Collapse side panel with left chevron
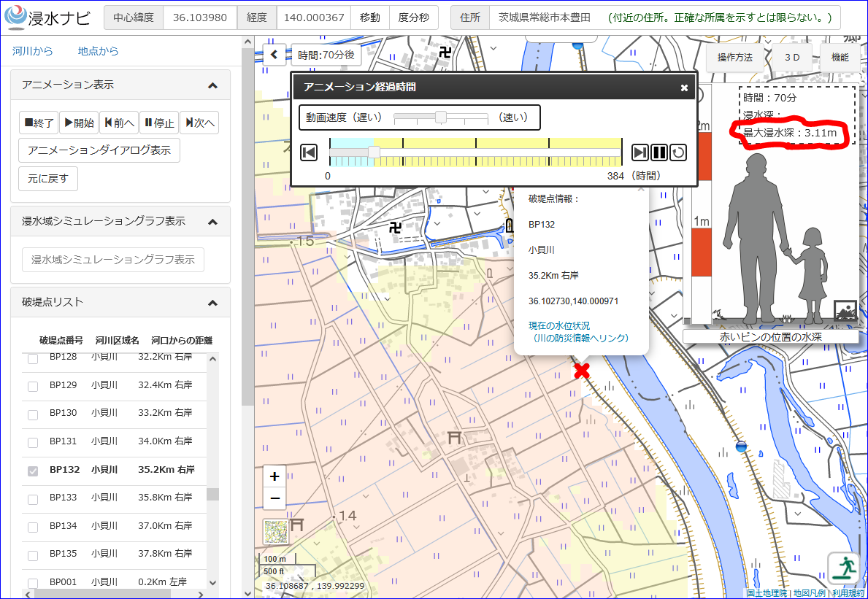 274,55
